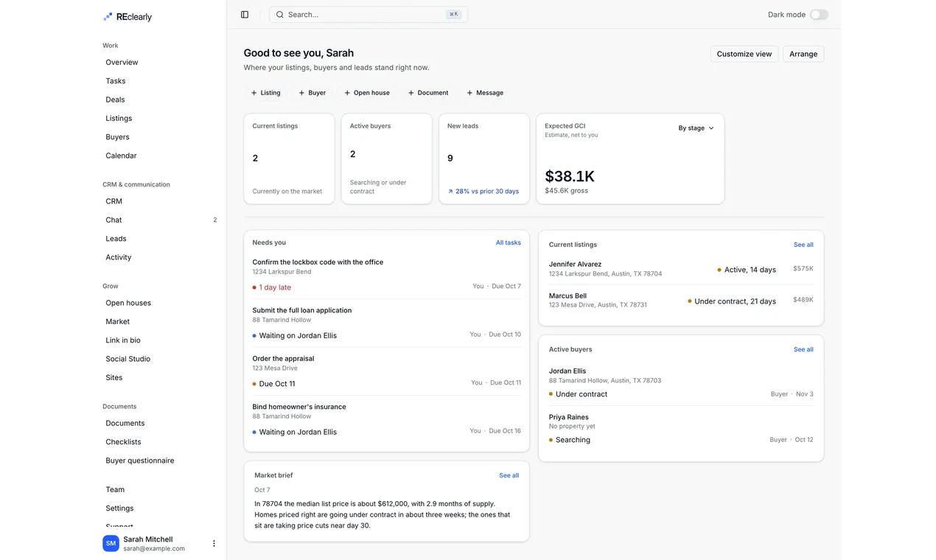See all Market brief entries
Viewport: 936px width, 560px height.
[x=509, y=475]
